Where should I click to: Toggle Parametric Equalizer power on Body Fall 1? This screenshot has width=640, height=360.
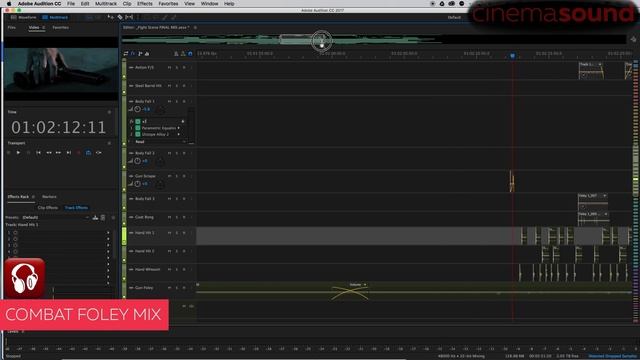click(138, 128)
